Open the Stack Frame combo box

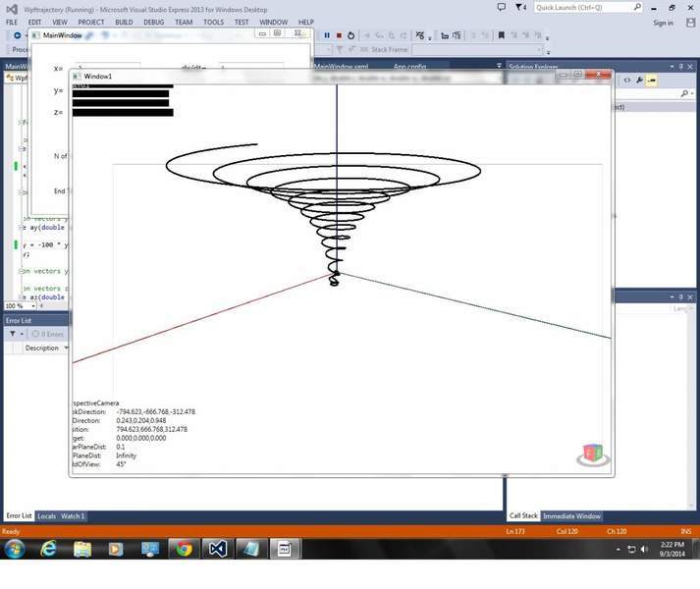[476, 49]
